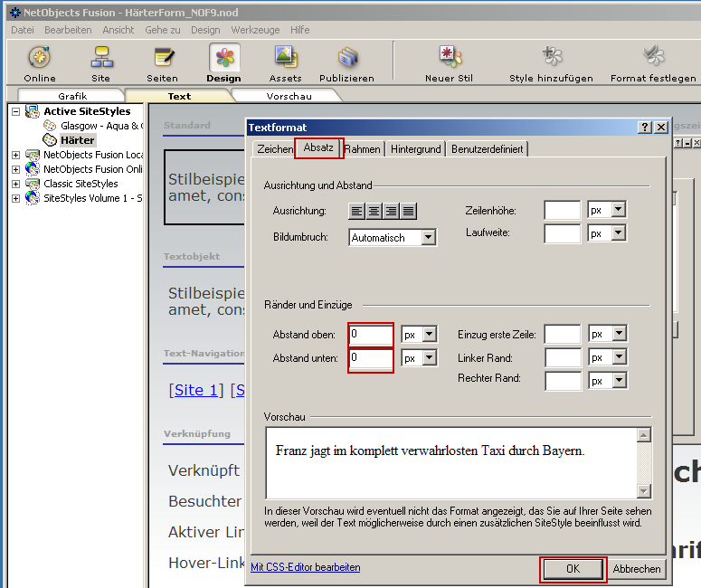Open Einzug erste Zeile unit dropdown

point(620,334)
